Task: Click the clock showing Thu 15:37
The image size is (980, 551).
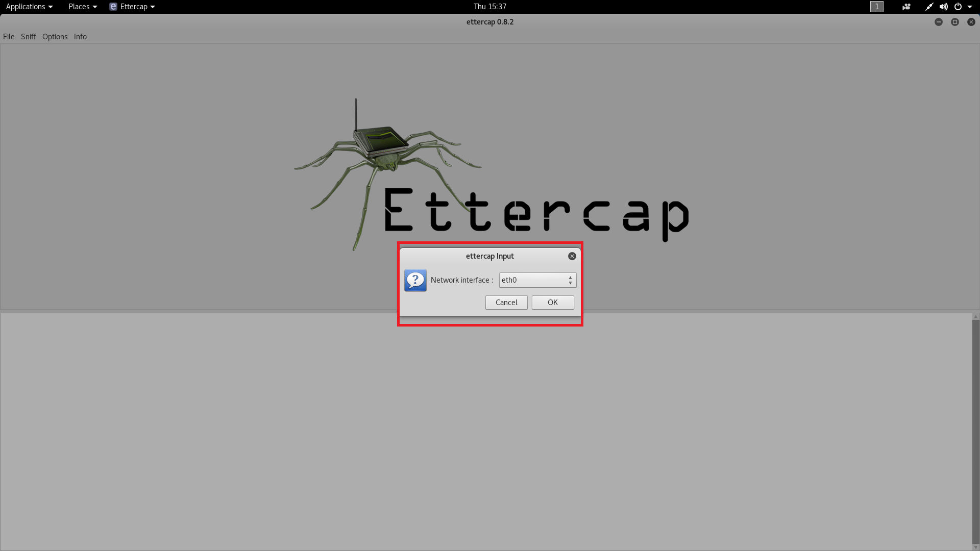Action: (x=490, y=7)
